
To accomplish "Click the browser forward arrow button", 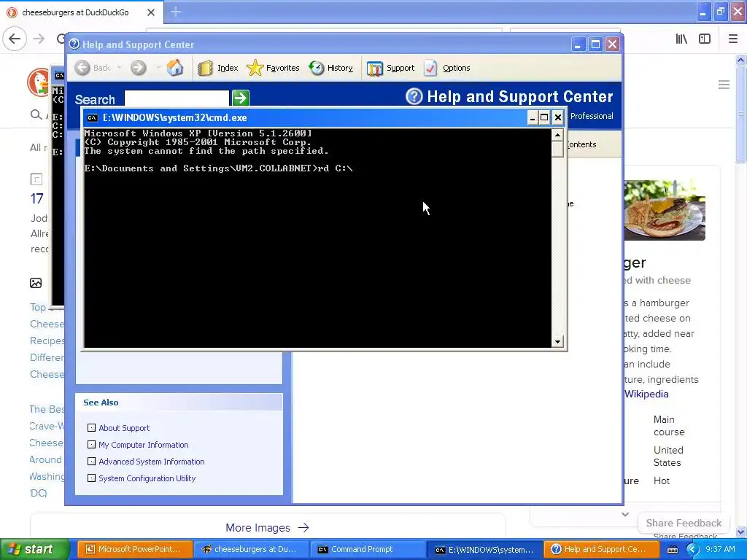I will (39, 39).
